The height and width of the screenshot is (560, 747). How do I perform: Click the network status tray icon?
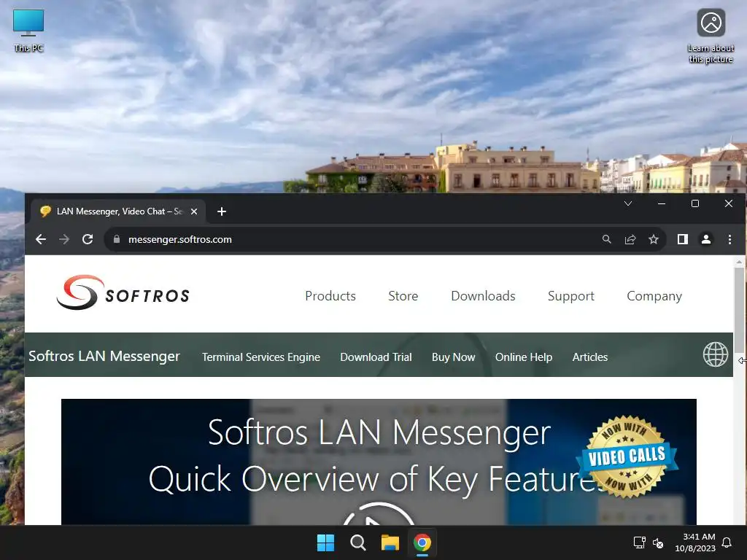coord(639,542)
